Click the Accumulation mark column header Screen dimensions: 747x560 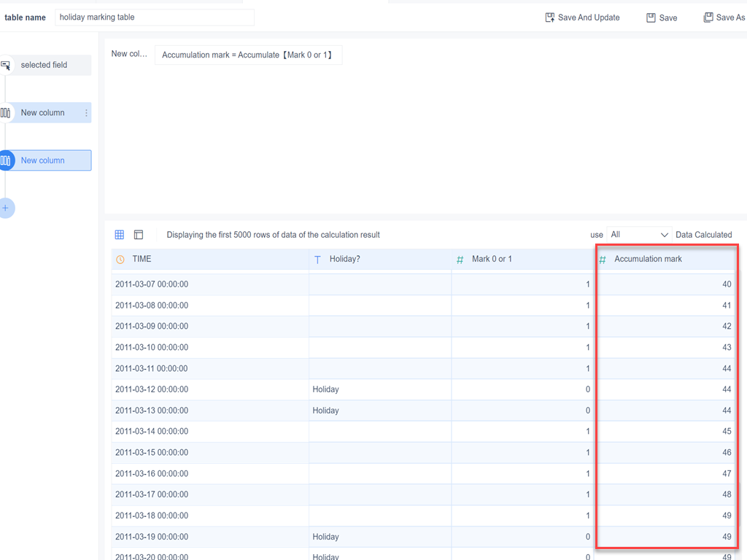(665, 260)
